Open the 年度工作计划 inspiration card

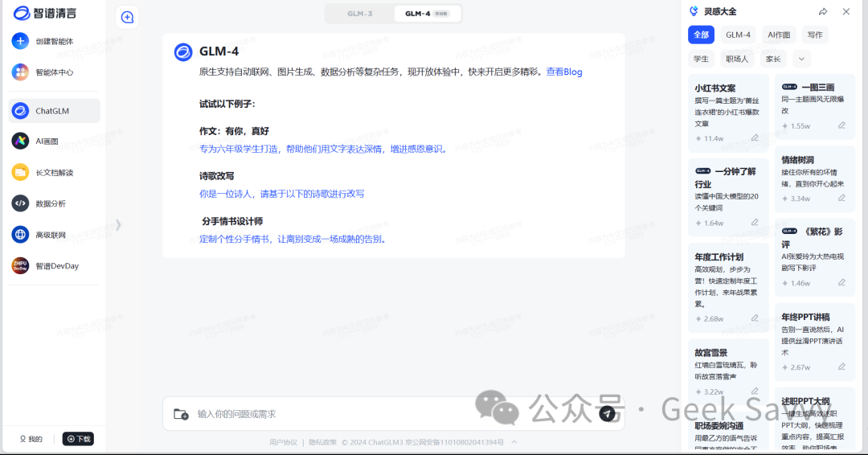(728, 287)
